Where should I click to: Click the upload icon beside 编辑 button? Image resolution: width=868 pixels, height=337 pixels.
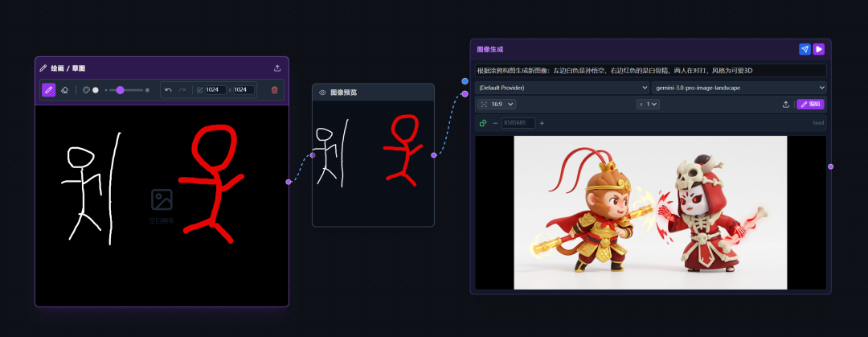click(x=785, y=105)
